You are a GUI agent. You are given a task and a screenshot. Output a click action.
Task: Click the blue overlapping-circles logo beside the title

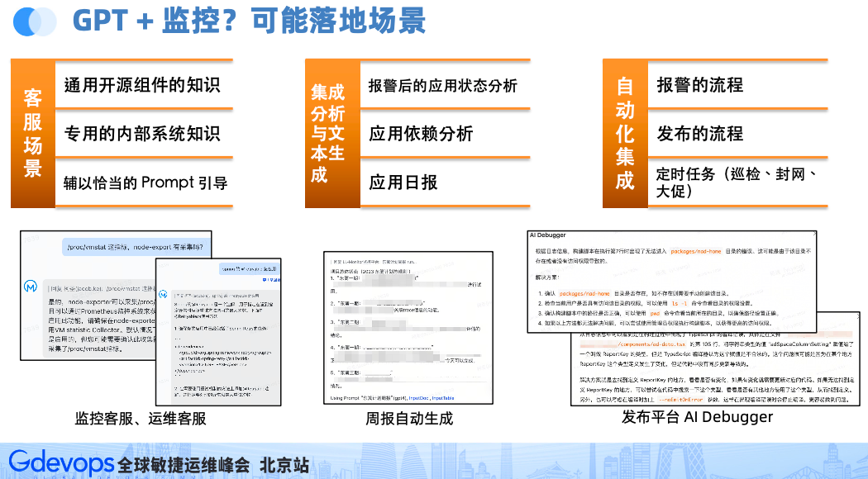point(35,21)
